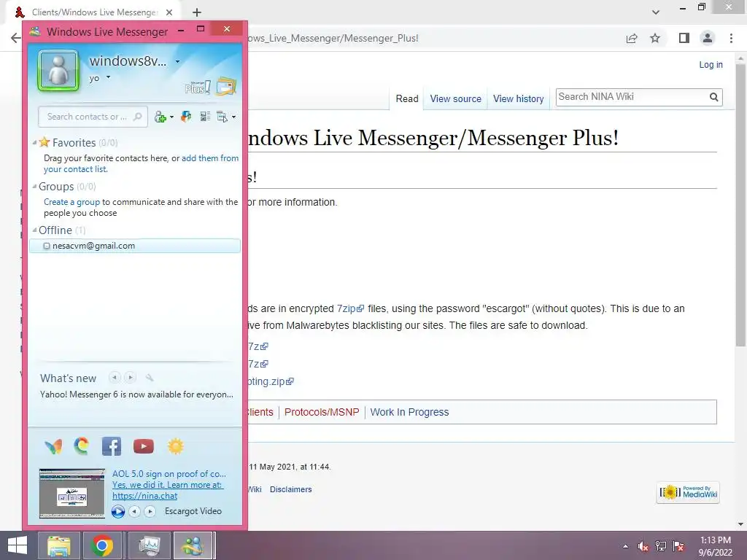The width and height of the screenshot is (747, 560).
Task: Open Chrome tab search chevron
Action: tap(656, 12)
